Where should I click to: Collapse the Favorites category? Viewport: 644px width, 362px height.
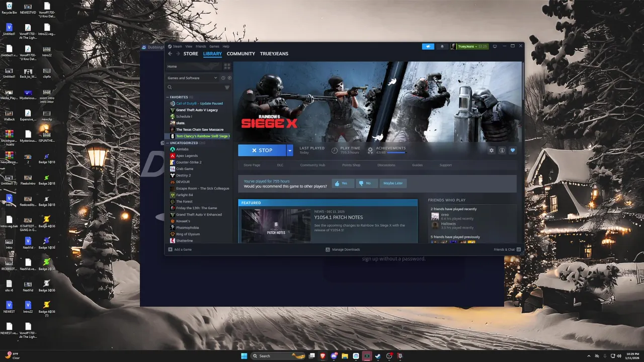[x=168, y=97]
